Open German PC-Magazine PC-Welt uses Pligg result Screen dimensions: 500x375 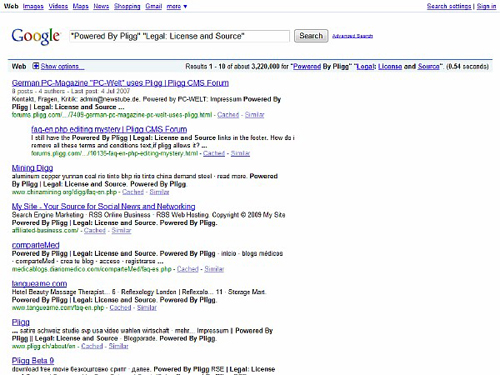(x=120, y=83)
